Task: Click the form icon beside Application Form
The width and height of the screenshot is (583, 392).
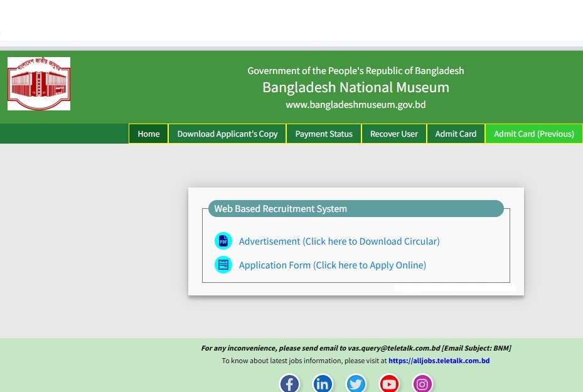Action: click(223, 265)
